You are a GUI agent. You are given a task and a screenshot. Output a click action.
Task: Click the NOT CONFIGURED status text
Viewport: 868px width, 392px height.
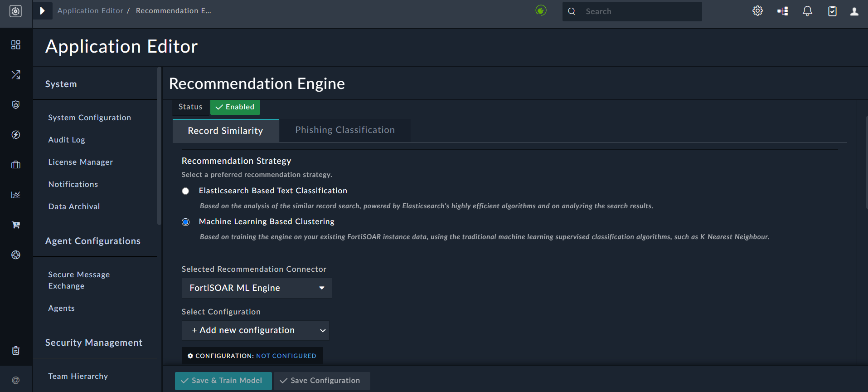pyautogui.click(x=286, y=356)
